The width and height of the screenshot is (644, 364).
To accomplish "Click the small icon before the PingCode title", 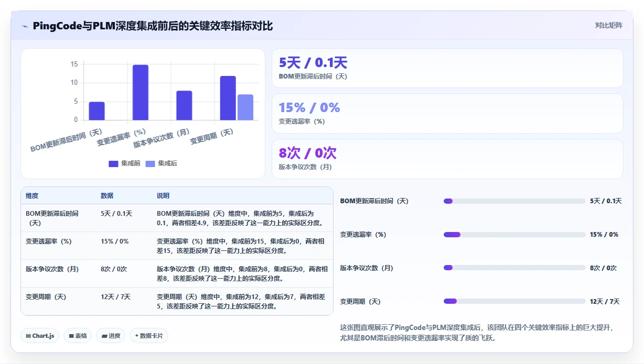I will click(x=25, y=26).
